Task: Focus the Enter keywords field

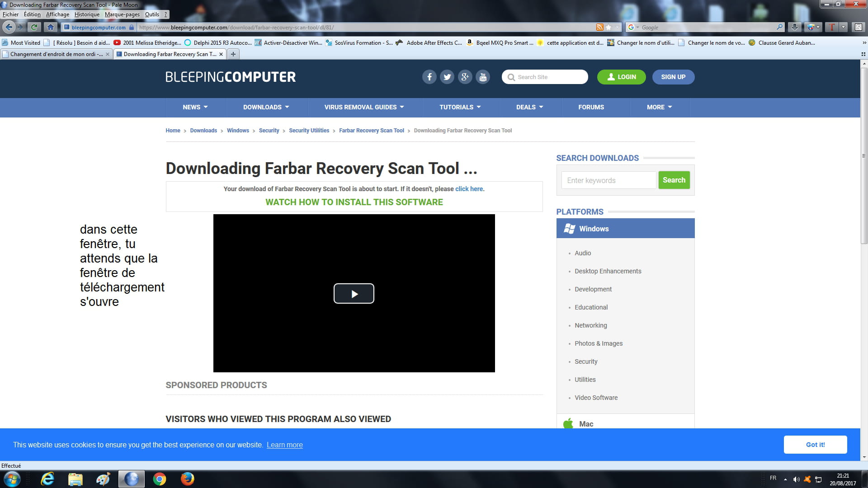Action: click(x=609, y=180)
